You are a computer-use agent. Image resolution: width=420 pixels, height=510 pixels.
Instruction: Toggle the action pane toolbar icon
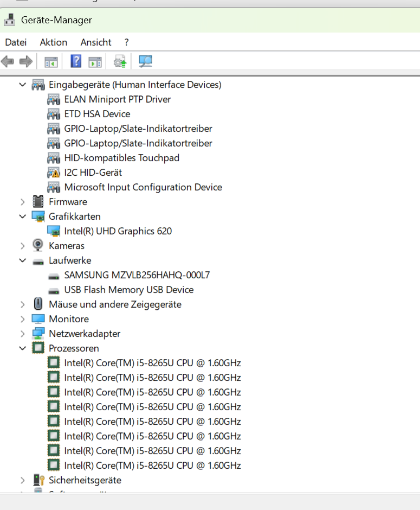(x=95, y=61)
